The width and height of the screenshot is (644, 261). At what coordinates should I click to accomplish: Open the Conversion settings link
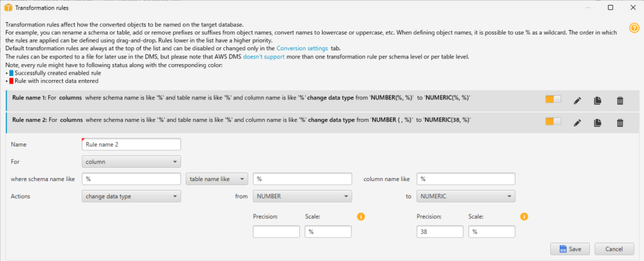coord(302,48)
